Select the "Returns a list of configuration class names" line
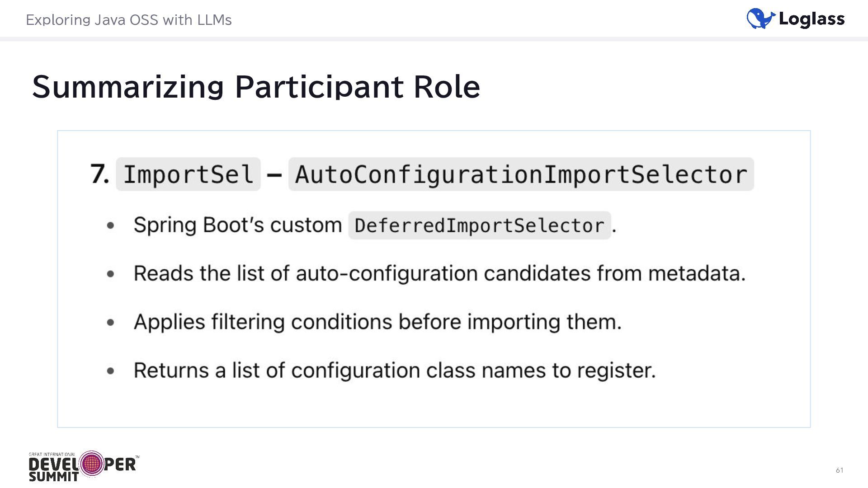This screenshot has width=868, height=488. click(x=394, y=371)
